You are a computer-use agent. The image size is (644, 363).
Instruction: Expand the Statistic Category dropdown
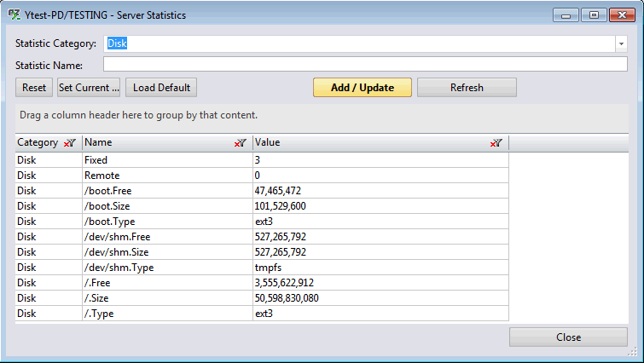[620, 43]
